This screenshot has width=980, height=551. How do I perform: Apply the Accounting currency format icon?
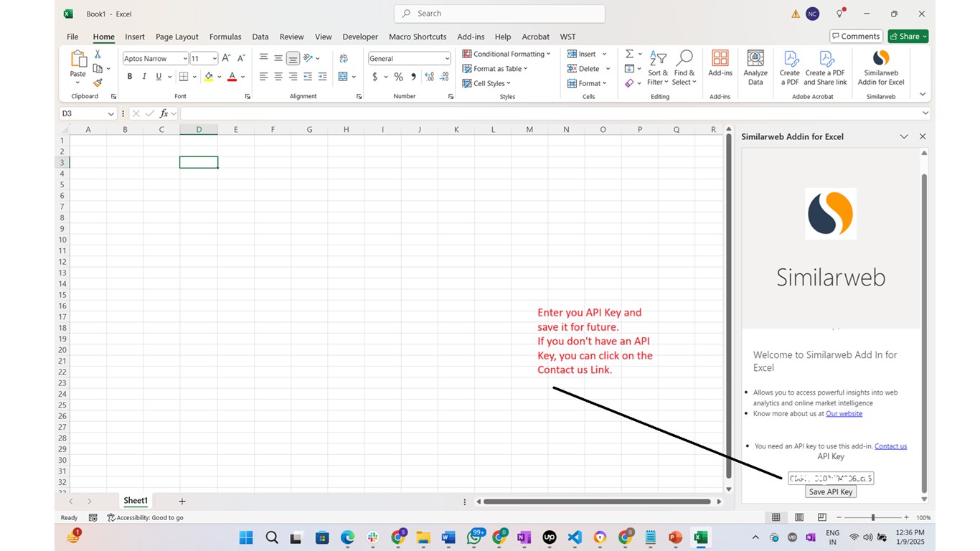(x=374, y=77)
